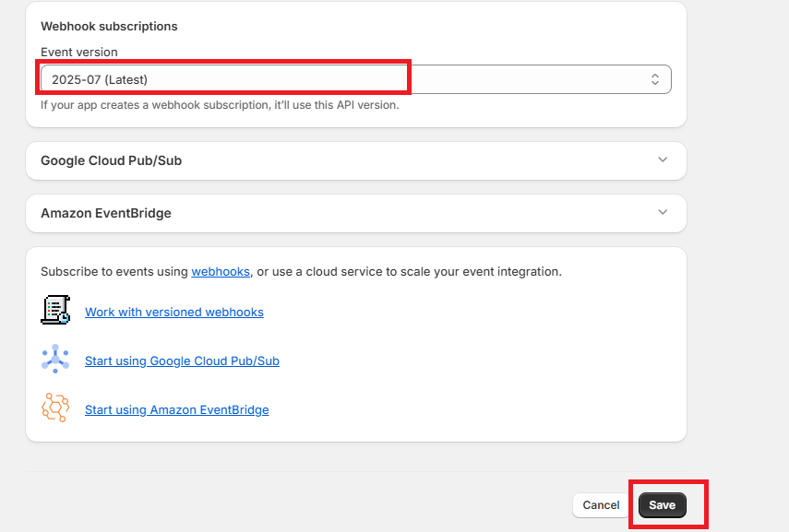Click the "Event version" field label
The height and width of the screenshot is (532, 789).
[79, 53]
